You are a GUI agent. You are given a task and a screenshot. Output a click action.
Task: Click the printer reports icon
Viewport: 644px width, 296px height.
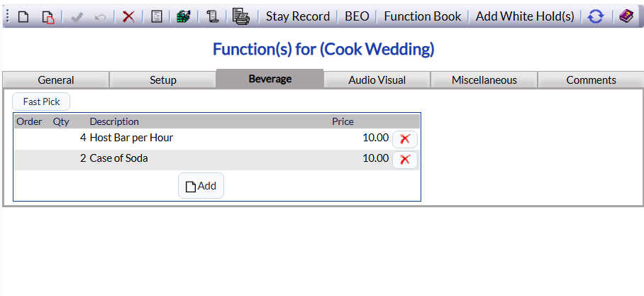pyautogui.click(x=240, y=16)
